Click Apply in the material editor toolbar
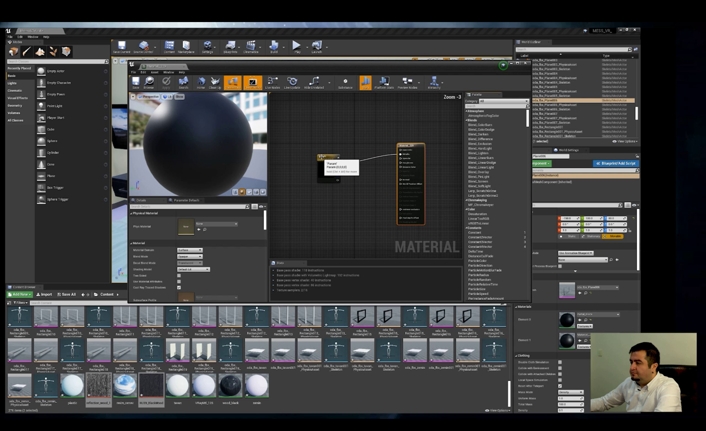The image size is (706, 431). (x=166, y=83)
